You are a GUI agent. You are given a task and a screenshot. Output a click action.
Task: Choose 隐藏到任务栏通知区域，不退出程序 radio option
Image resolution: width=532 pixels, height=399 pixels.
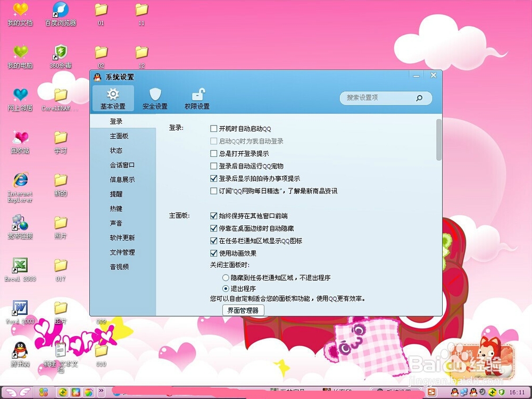pyautogui.click(x=226, y=278)
